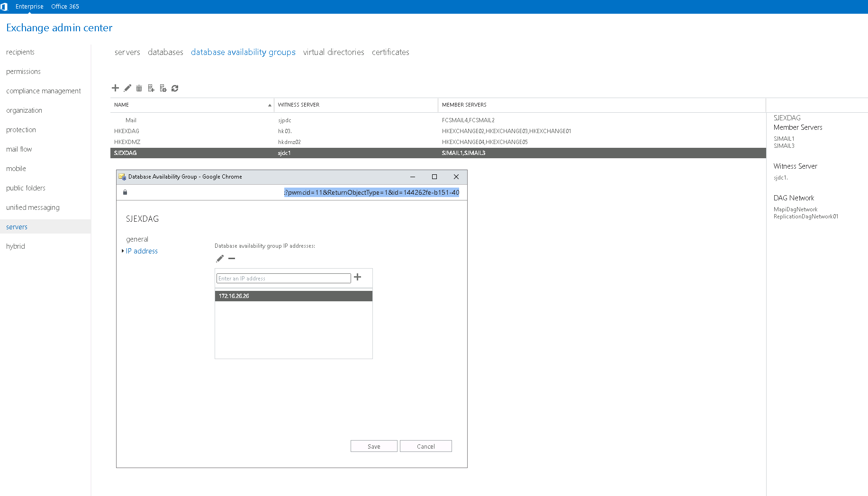This screenshot has width=868, height=496.
Task: Sort by the WITNESS SERVER column header
Action: pyautogui.click(x=356, y=105)
